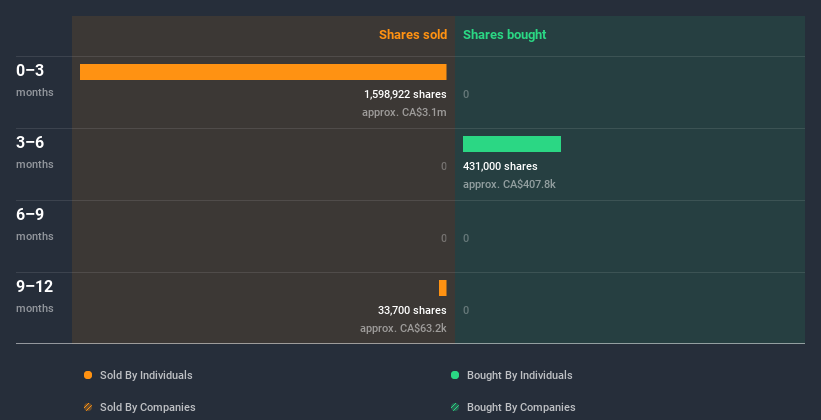Toggle the Bought By Companies legend label
The image size is (821, 420).
tap(521, 407)
